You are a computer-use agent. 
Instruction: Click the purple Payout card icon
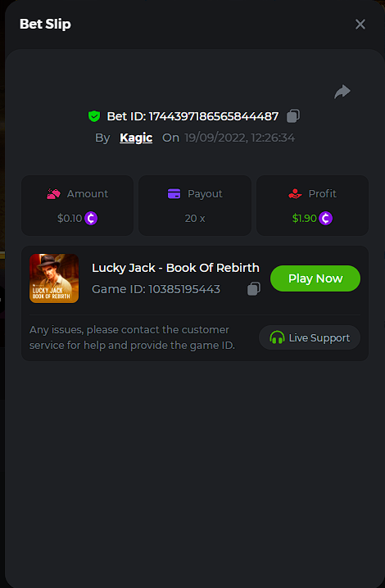coord(174,194)
